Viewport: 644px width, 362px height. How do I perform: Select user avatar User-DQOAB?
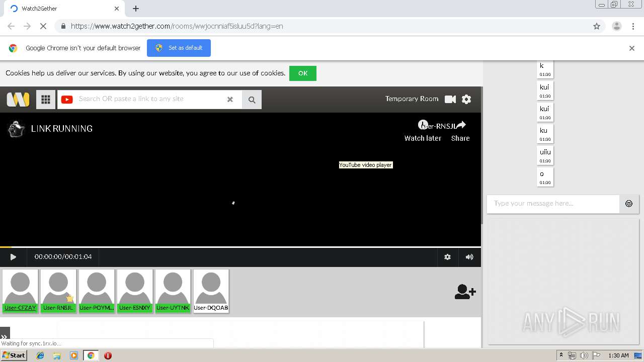click(211, 291)
